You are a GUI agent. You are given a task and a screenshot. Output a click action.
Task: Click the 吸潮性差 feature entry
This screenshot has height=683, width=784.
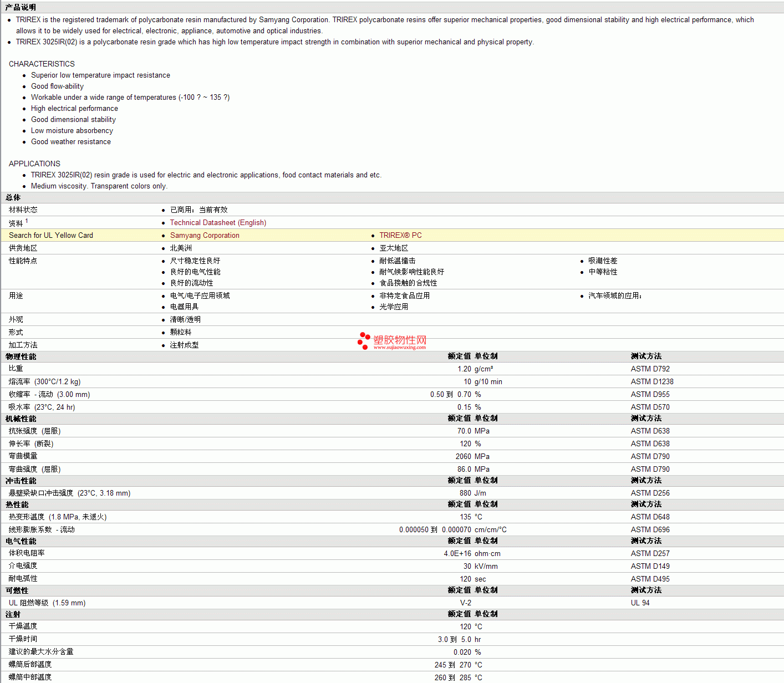point(603,261)
